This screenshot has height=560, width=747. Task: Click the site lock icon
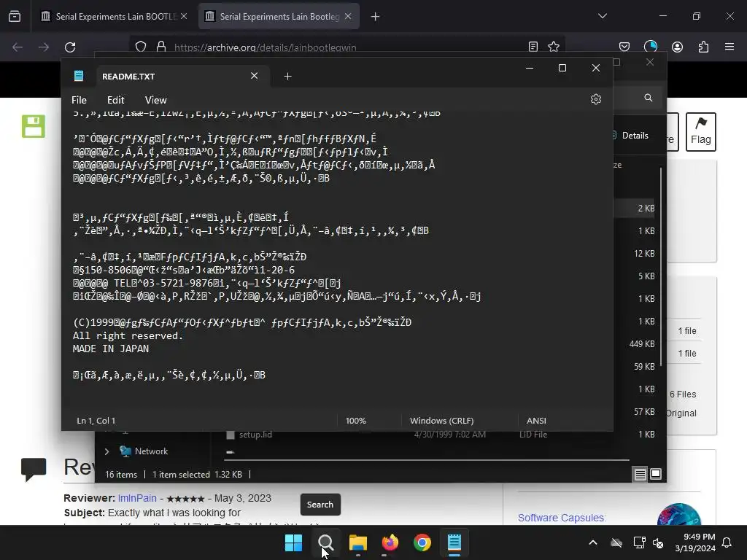point(161,47)
